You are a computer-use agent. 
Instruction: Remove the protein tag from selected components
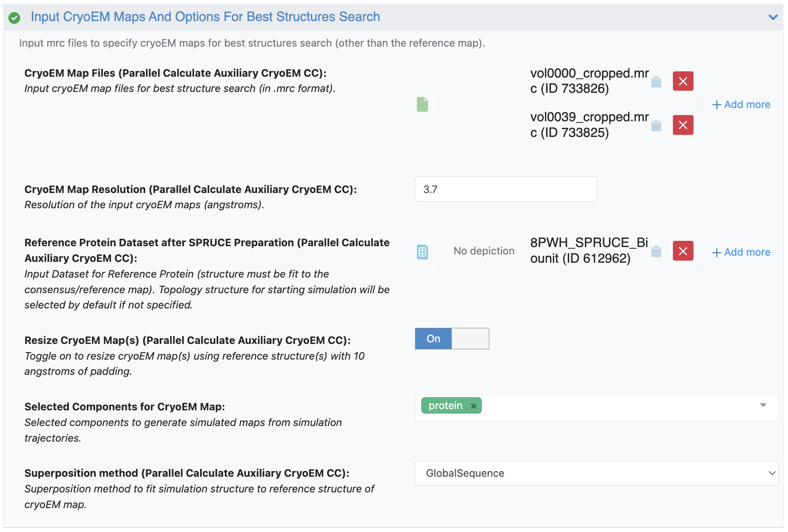[x=474, y=406]
